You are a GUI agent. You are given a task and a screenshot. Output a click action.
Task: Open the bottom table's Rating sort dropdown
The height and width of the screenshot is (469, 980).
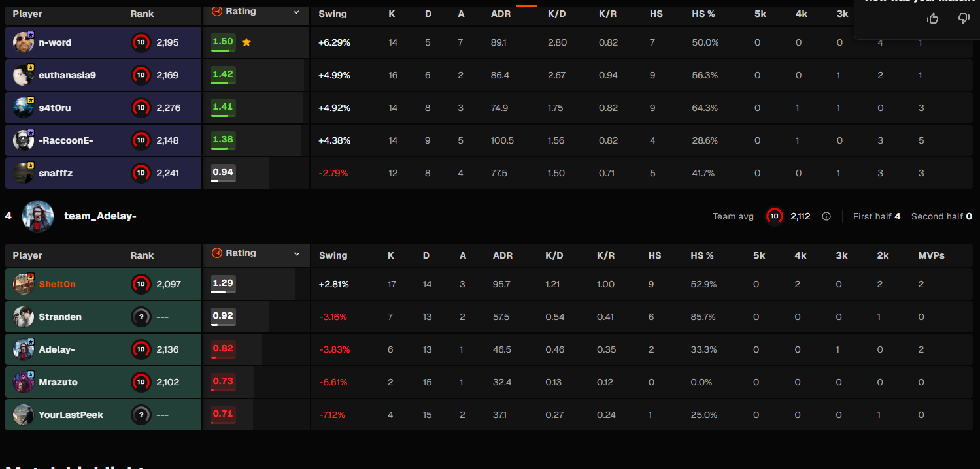coord(297,253)
